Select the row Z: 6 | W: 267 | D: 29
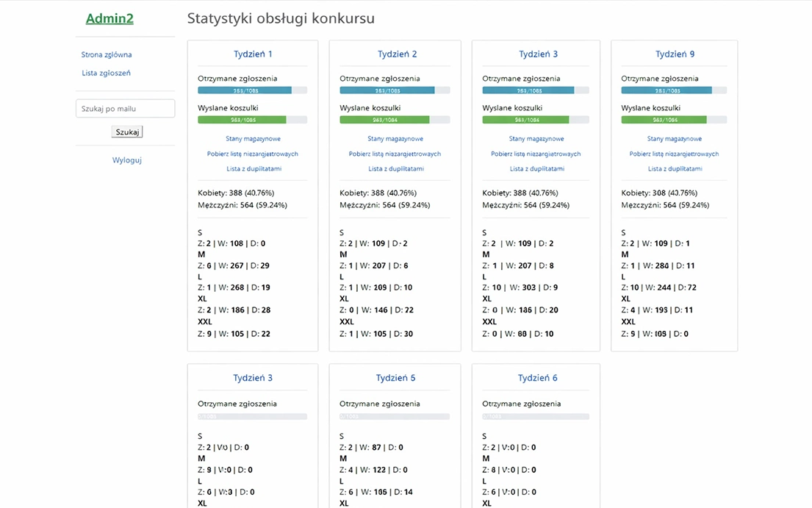812x508 pixels. pyautogui.click(x=234, y=265)
